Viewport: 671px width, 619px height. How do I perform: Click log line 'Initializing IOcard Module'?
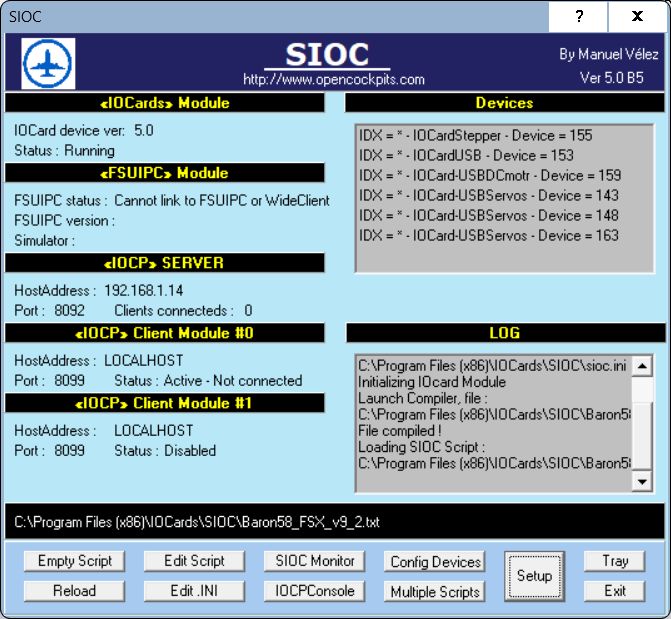(432, 382)
